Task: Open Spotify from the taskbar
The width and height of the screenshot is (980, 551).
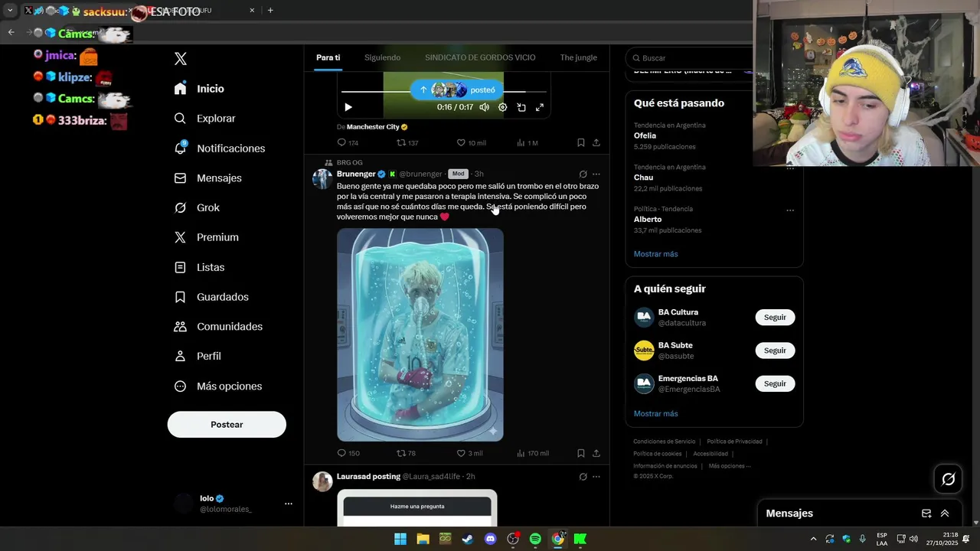Action: point(535,539)
